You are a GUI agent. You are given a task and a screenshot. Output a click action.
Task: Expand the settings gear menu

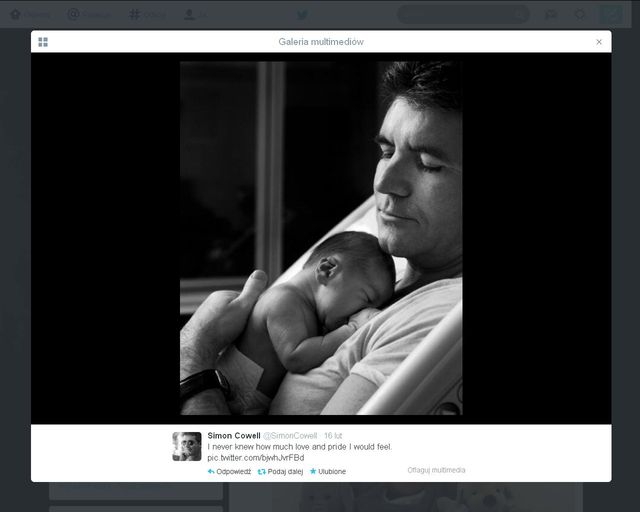(579, 15)
